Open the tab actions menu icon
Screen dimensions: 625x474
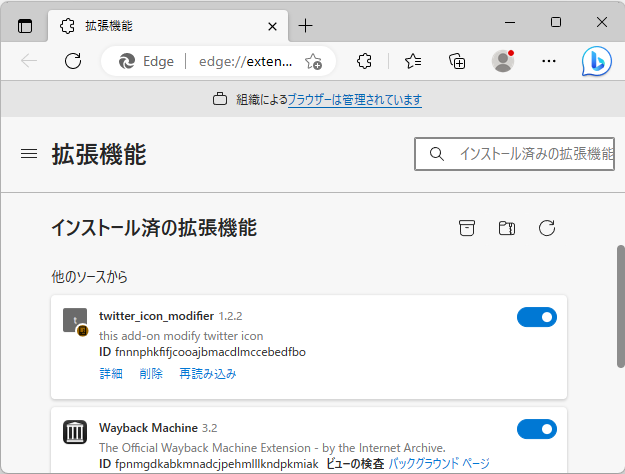tap(25, 26)
